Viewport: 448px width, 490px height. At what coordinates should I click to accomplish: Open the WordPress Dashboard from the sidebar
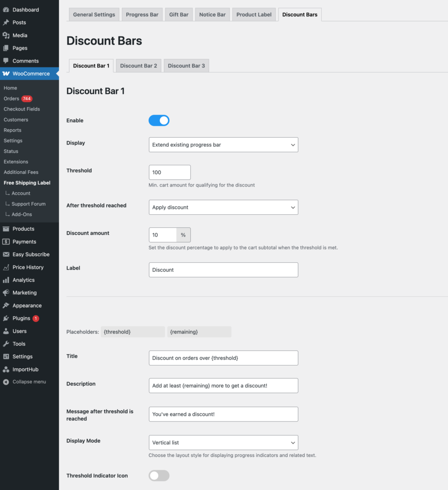[7, 10]
